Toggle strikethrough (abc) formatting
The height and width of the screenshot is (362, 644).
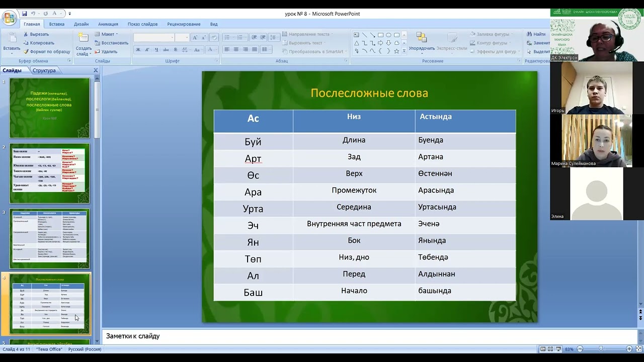[167, 50]
